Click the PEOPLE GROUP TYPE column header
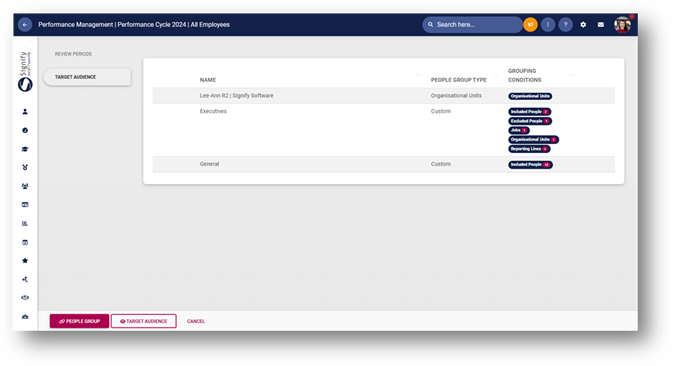The width and height of the screenshot is (673, 366). point(458,80)
